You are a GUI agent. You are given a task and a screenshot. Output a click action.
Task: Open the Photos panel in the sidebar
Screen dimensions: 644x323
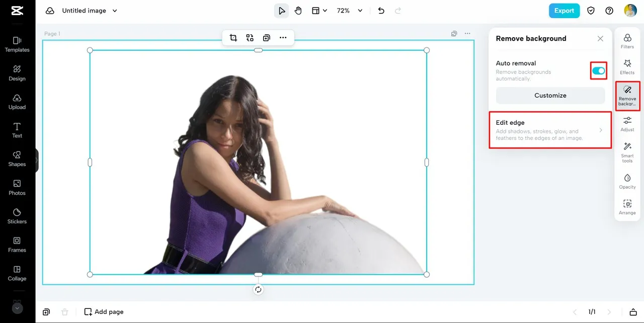coord(17,187)
